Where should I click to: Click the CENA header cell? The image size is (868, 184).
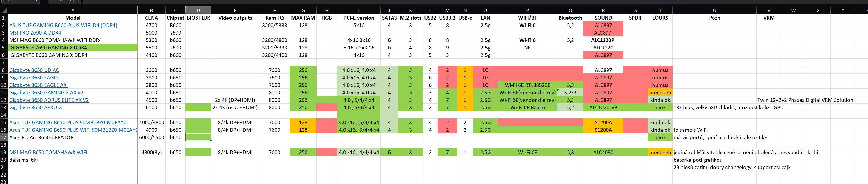pos(151,18)
